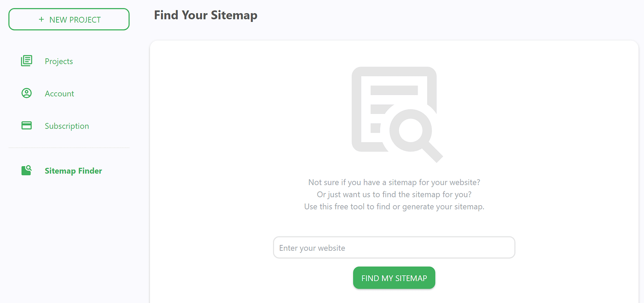Open the Subscription page
This screenshot has height=303, width=644.
click(x=67, y=126)
